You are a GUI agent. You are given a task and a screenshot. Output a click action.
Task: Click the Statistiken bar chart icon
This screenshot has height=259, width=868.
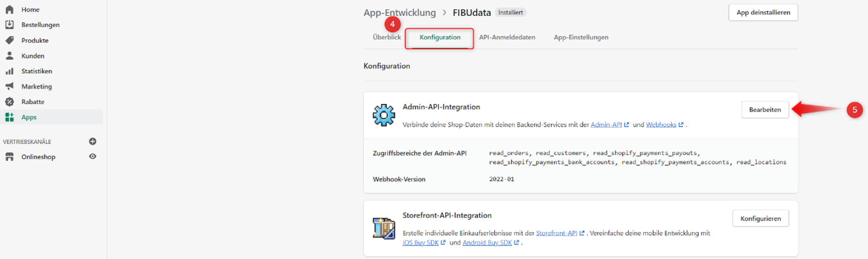pos(9,71)
